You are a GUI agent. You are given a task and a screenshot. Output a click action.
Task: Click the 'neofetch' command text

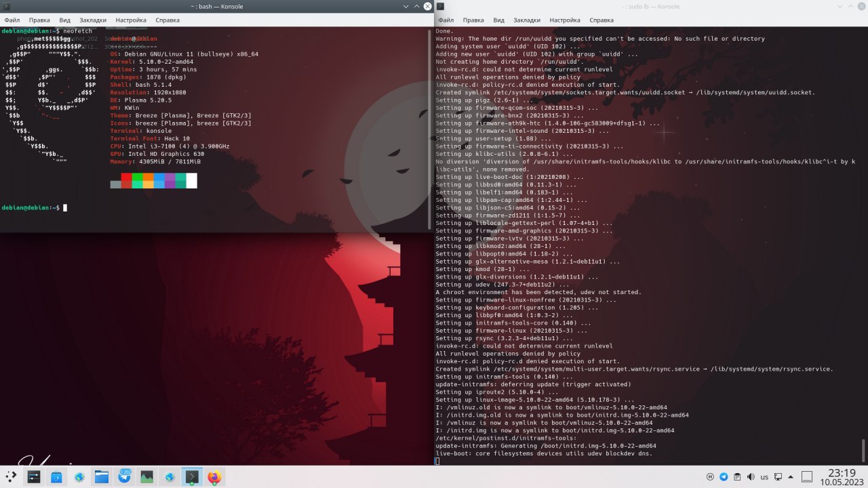[77, 31]
